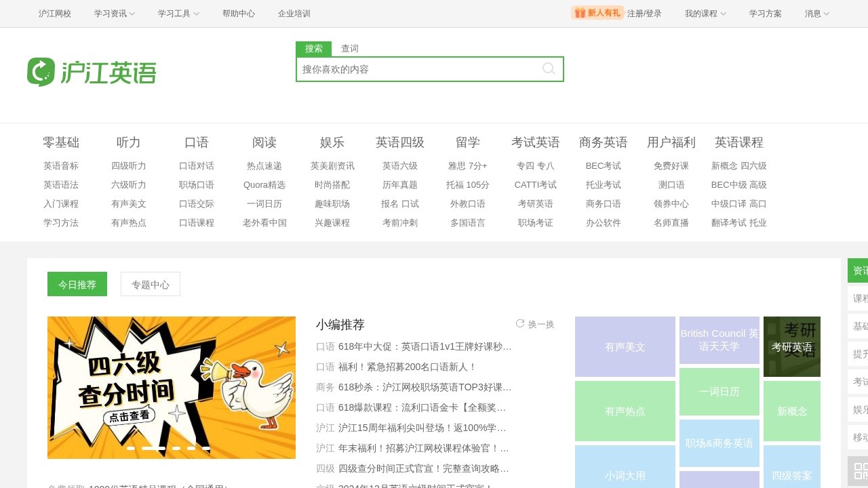Open the 职场&商务英语 tile

(719, 443)
